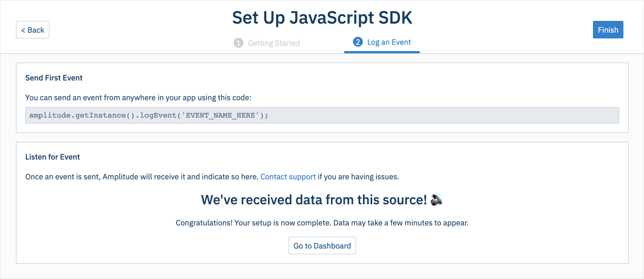The image size is (644, 279).
Task: Click the satellite dish emoji icon
Action: tap(436, 200)
